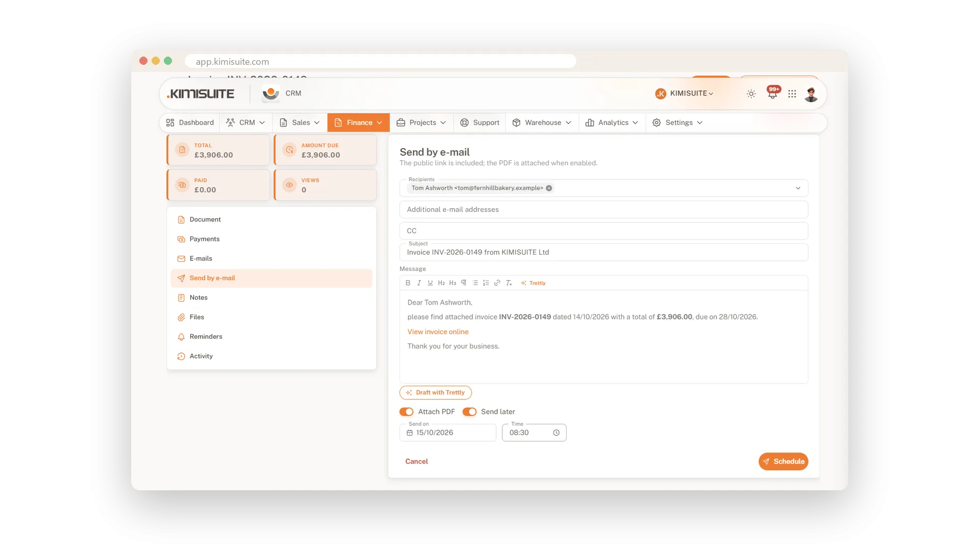Insert a link using the toolbar link icon
Image resolution: width=980 pixels, height=551 pixels.
click(497, 283)
